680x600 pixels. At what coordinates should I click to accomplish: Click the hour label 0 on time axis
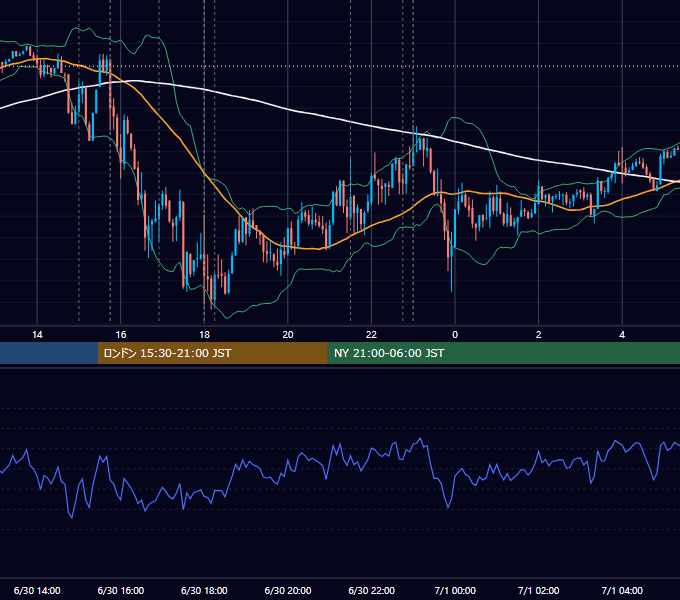pos(455,335)
